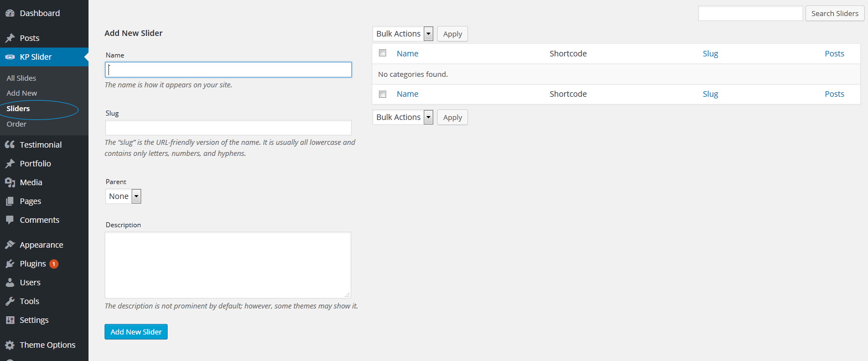
Task: Sort by the Slug column header link
Action: (x=710, y=54)
